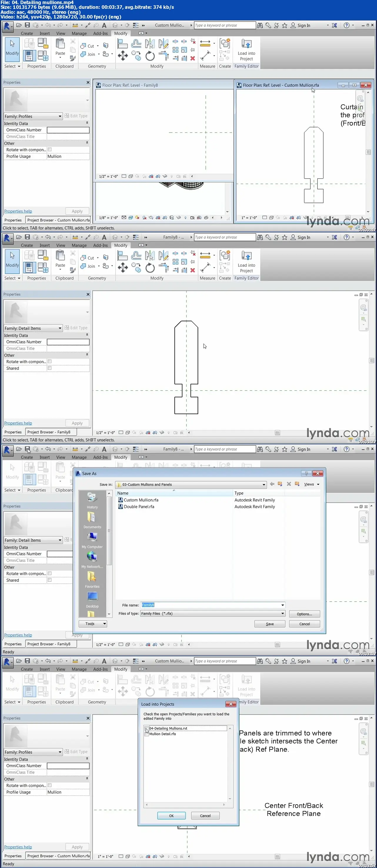Click the Save As places list scrollbar
This screenshot has width=377, height=868.
109,553
